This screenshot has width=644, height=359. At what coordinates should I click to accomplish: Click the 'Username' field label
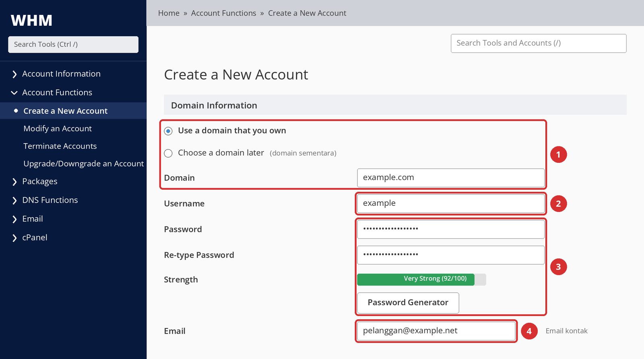[x=184, y=204]
